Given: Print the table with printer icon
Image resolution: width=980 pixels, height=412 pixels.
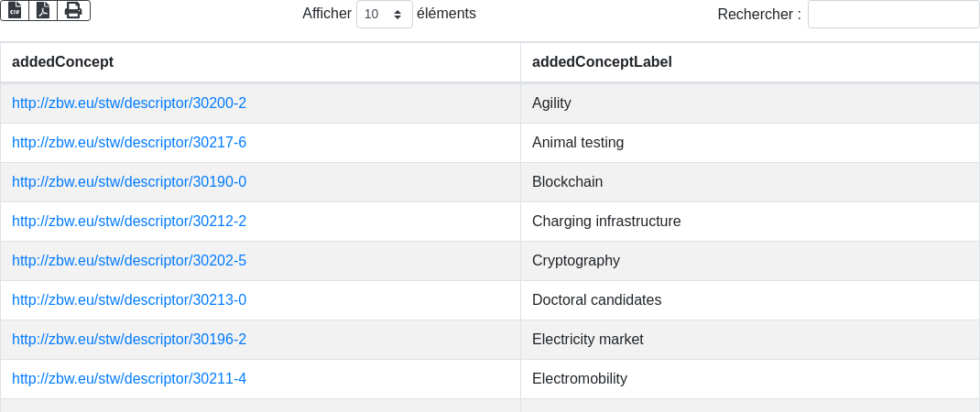Looking at the screenshot, I should pyautogui.click(x=73, y=10).
